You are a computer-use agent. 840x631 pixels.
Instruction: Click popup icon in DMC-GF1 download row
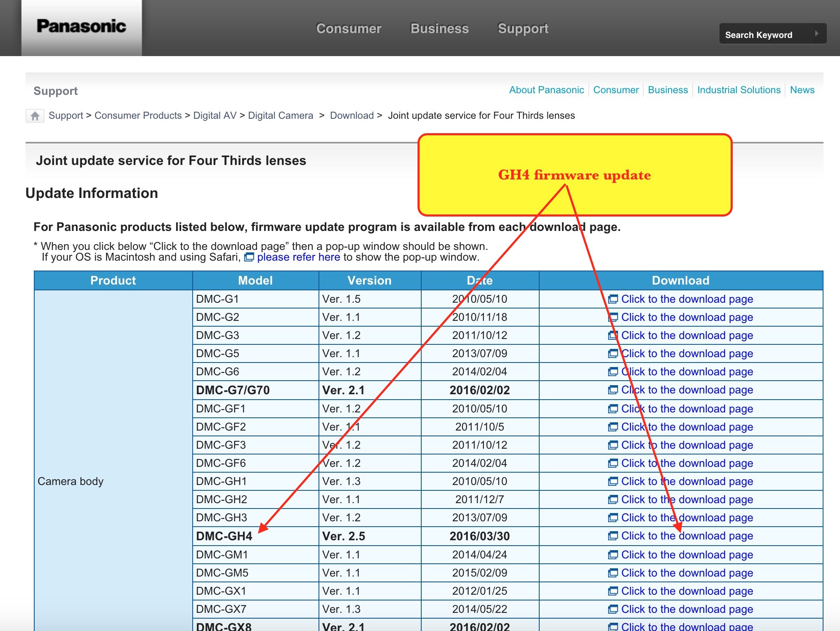tap(613, 409)
